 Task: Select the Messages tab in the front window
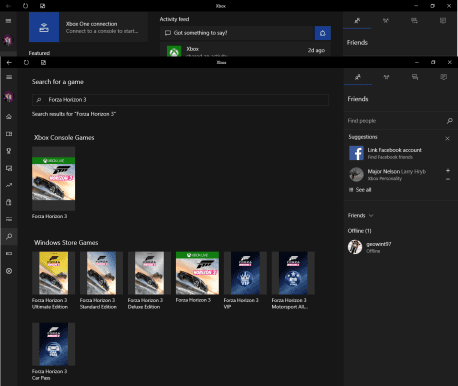pyautogui.click(x=415, y=77)
